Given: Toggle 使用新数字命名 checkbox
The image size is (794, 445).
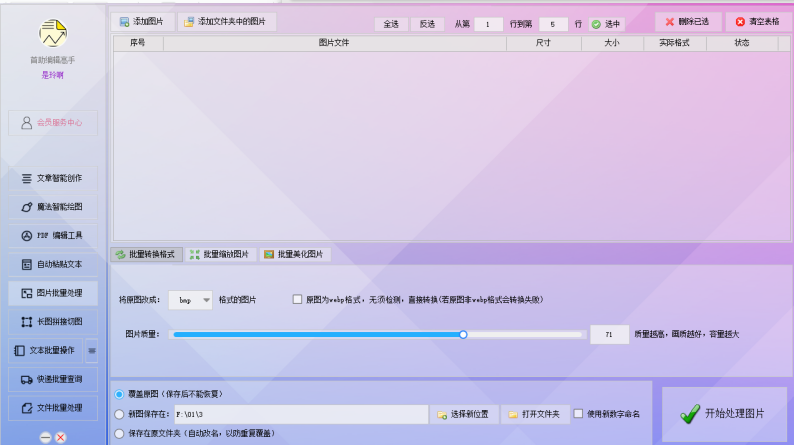Looking at the screenshot, I should pos(578,414).
